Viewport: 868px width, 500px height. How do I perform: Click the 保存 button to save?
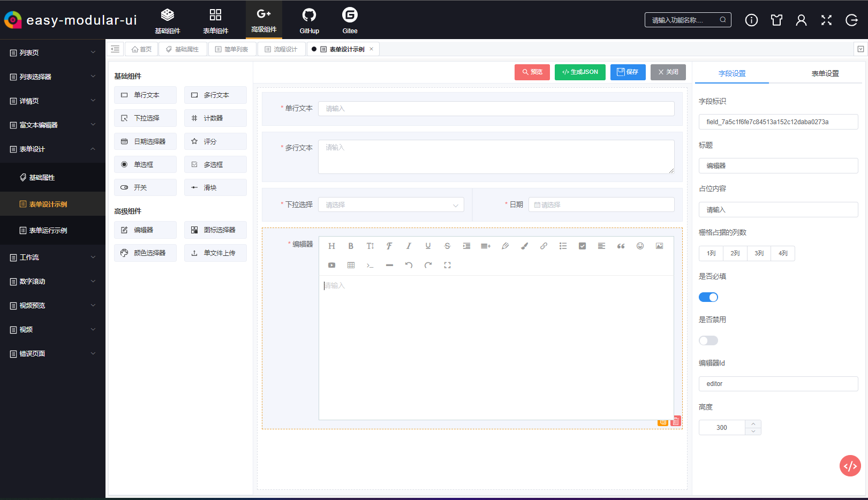pos(628,72)
